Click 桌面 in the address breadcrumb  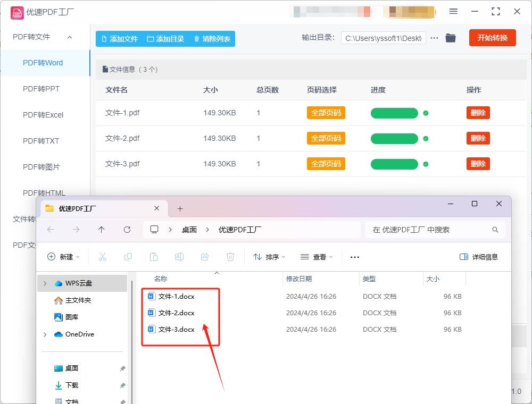pyautogui.click(x=189, y=230)
